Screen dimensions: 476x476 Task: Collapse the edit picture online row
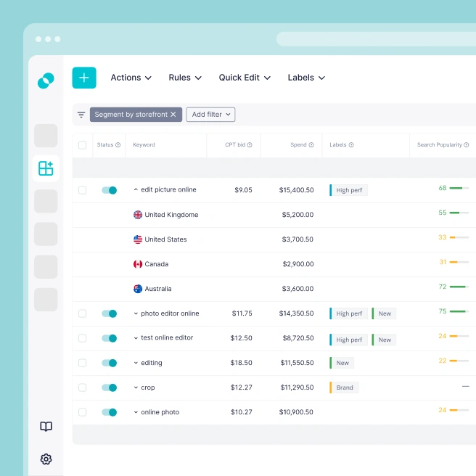(136, 189)
